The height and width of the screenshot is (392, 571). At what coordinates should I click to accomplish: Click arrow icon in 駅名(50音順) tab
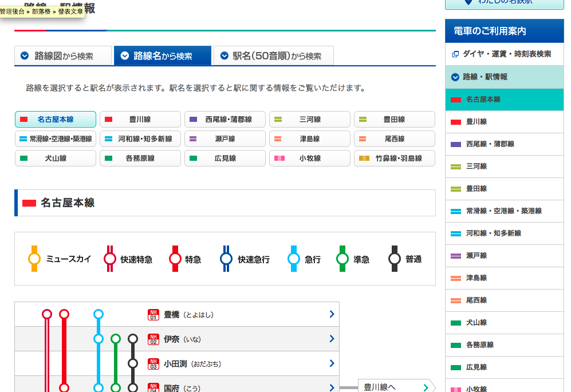coord(225,56)
